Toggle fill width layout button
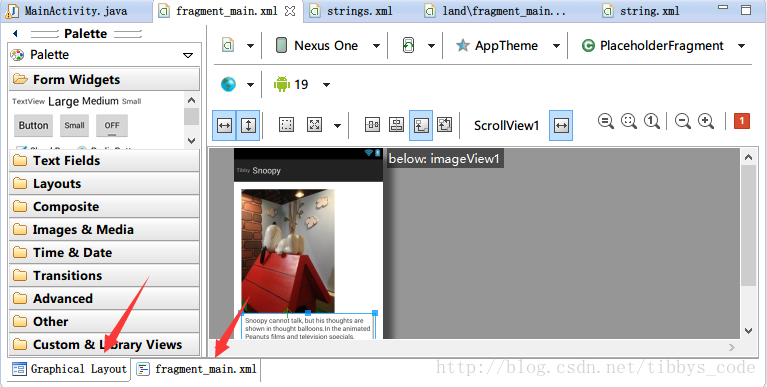This screenshot has width=767, height=387. pyautogui.click(x=224, y=125)
